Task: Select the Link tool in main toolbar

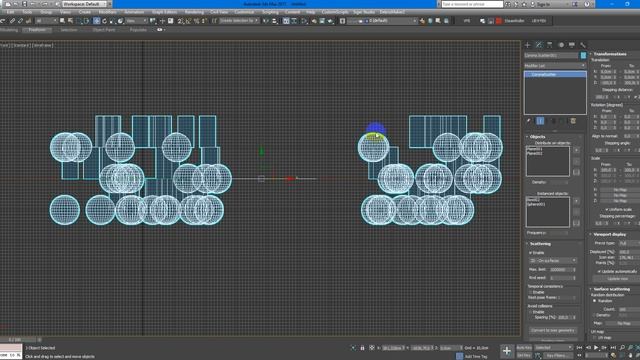Action: pyautogui.click(x=12, y=21)
